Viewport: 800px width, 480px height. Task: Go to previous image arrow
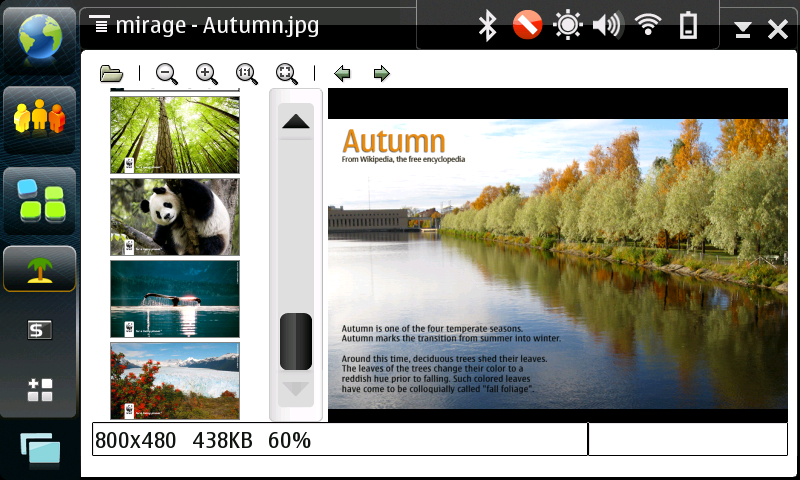[342, 73]
